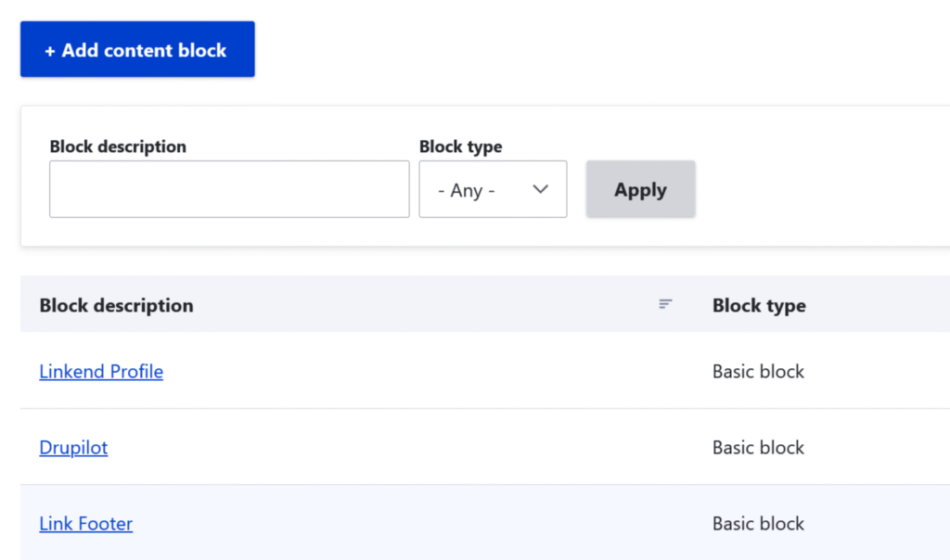This screenshot has height=560, width=950.
Task: Open the Drupilot block
Action: point(73,447)
